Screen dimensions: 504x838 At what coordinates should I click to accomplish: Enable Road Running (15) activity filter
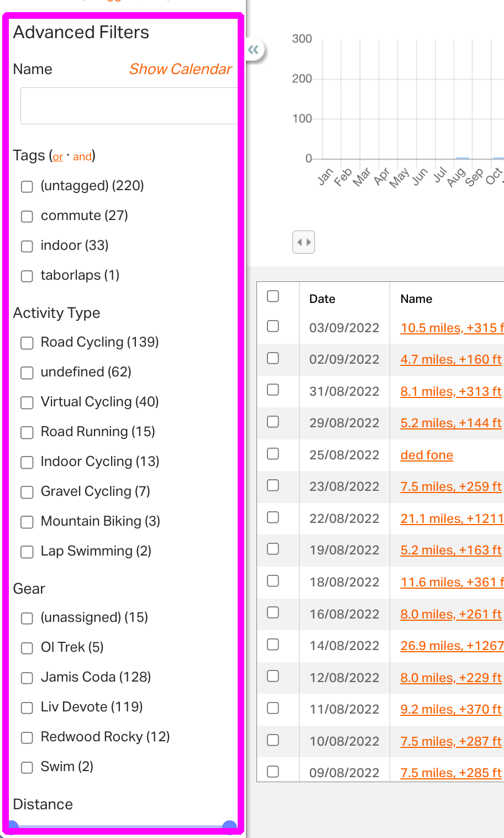(27, 433)
